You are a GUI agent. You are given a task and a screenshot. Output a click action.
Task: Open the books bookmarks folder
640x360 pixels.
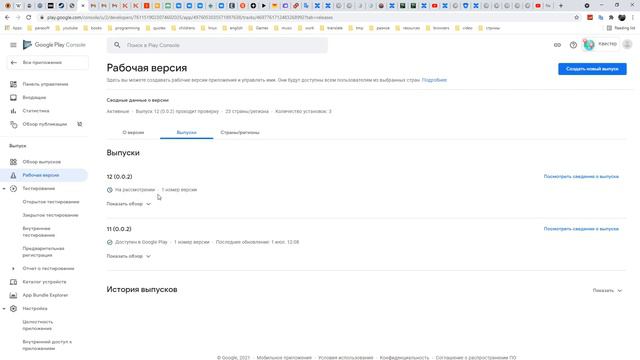pos(93,28)
